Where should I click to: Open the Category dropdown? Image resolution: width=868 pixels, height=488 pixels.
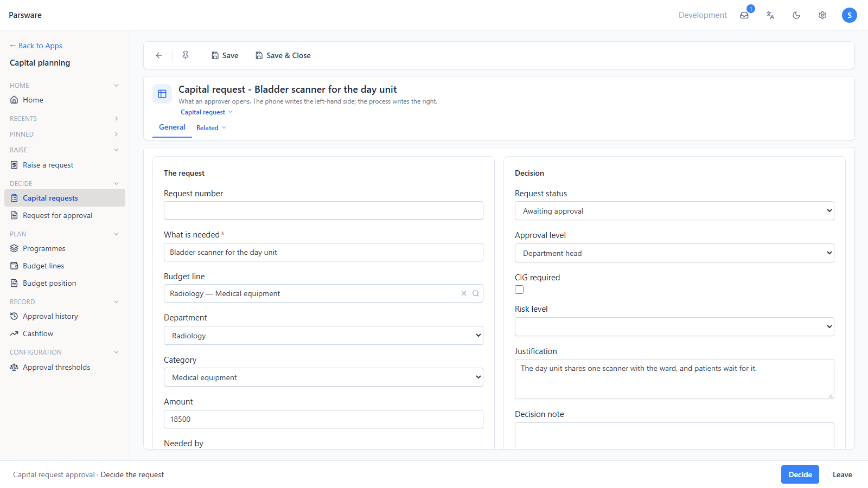(323, 377)
